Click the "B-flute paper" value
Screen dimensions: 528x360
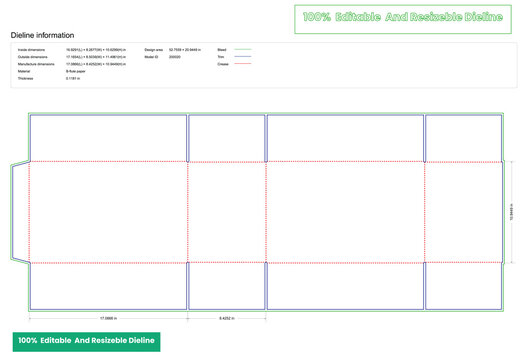(x=76, y=71)
